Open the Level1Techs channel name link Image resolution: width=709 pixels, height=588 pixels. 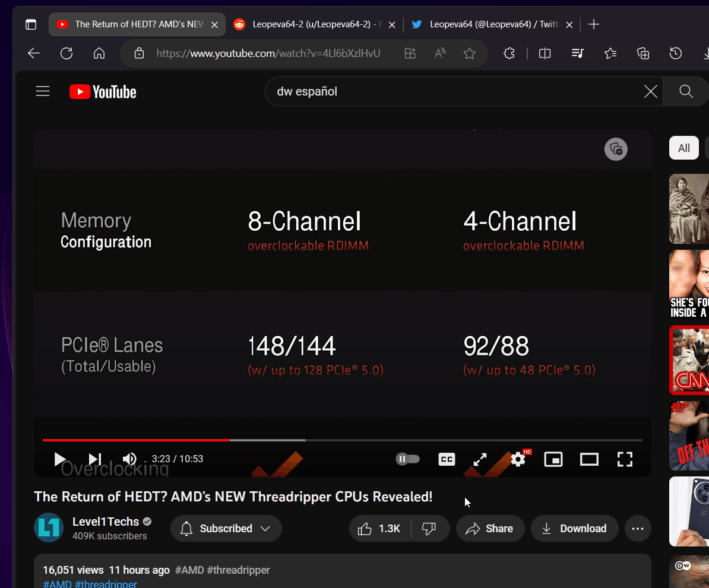coord(106,522)
